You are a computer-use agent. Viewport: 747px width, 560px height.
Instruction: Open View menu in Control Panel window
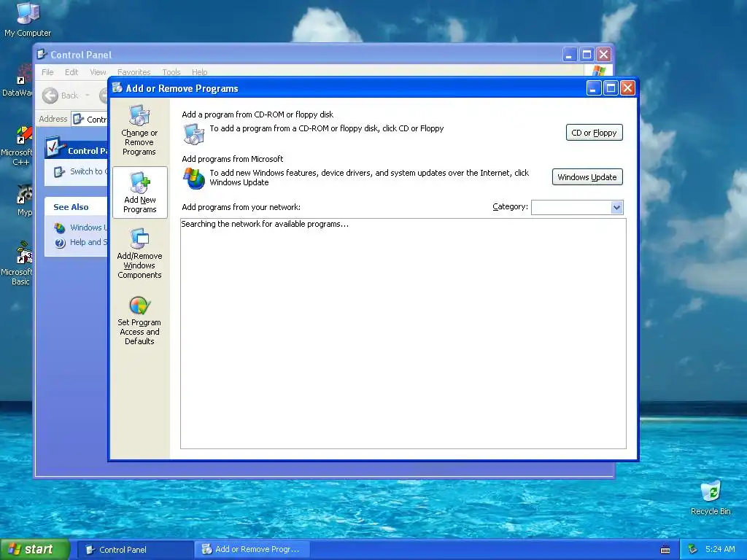click(x=98, y=72)
